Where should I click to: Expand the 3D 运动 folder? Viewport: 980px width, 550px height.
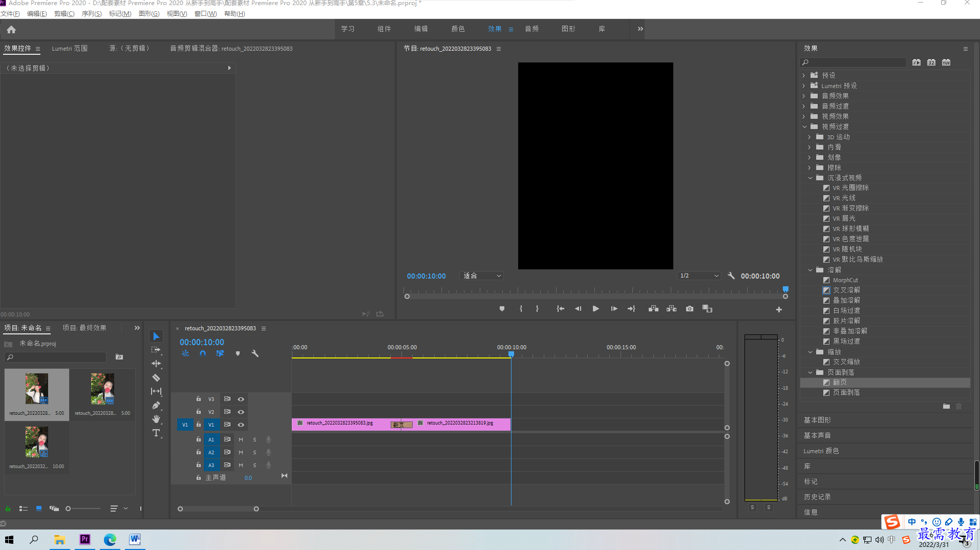(809, 137)
